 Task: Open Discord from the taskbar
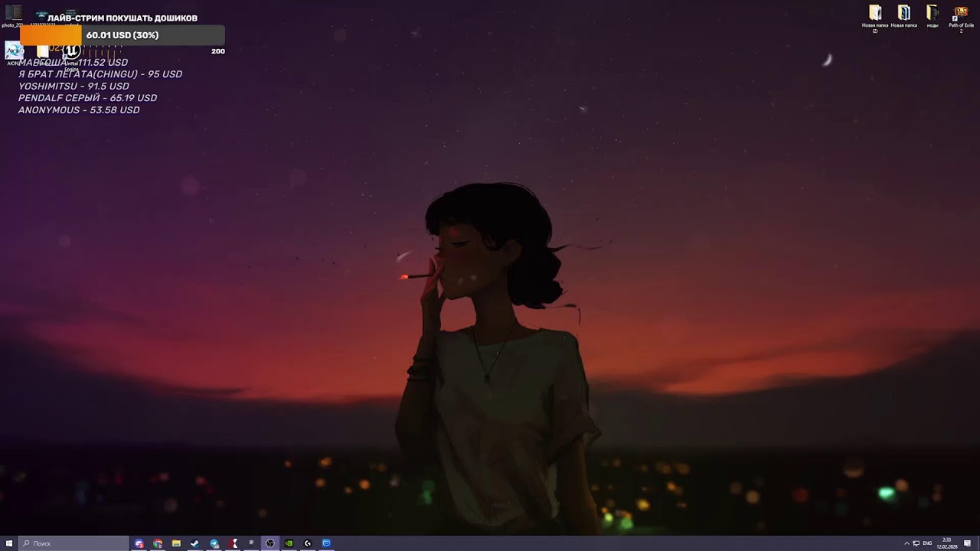tap(139, 543)
